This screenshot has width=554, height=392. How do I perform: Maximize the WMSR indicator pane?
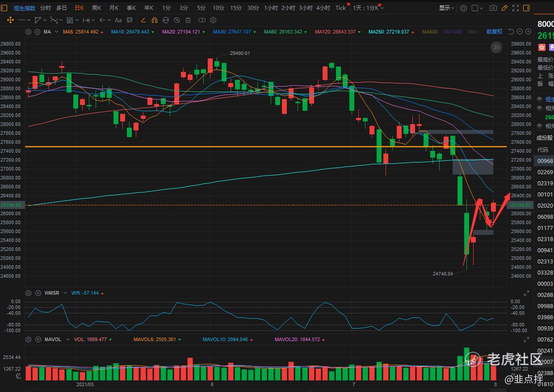coord(526,293)
